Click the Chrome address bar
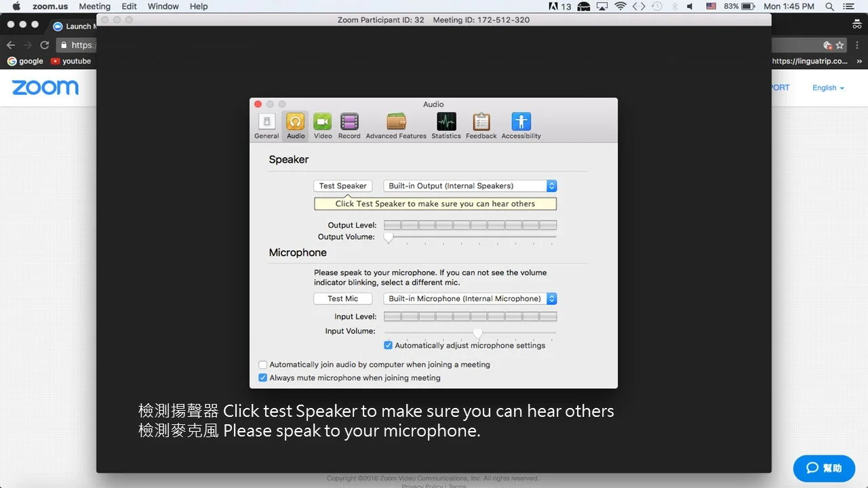Screen dimensions: 868x488 pos(76,45)
